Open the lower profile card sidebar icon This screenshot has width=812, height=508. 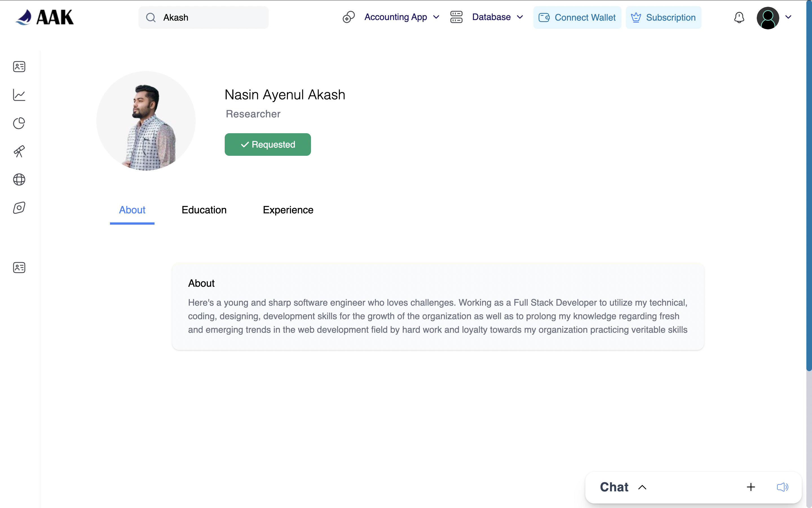(19, 268)
